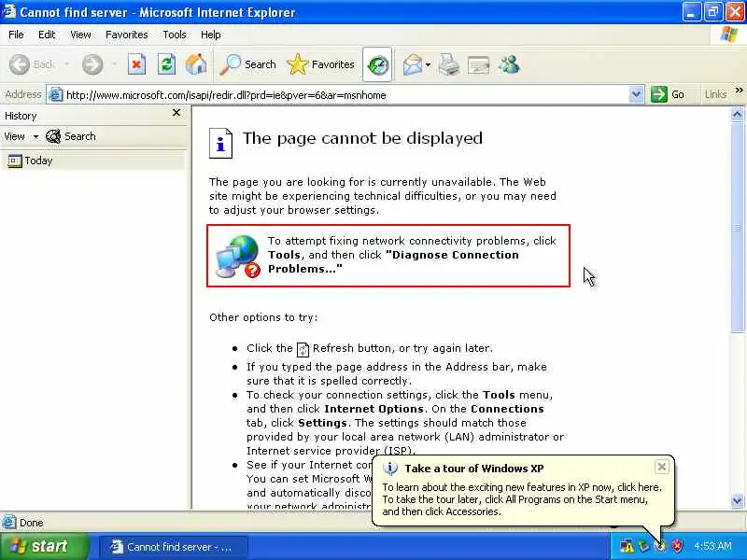The height and width of the screenshot is (560, 747).
Task: Click the Today calendar icon in History
Action: click(15, 161)
